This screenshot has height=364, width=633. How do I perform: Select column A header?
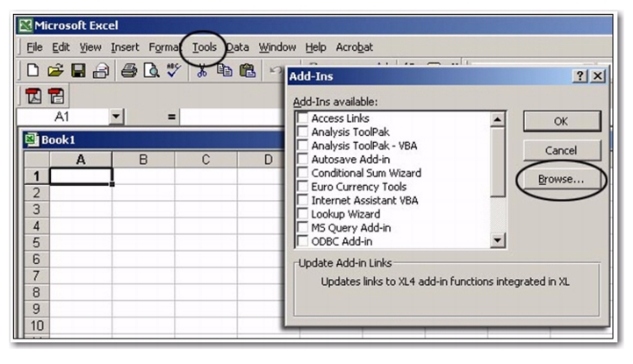click(x=81, y=160)
